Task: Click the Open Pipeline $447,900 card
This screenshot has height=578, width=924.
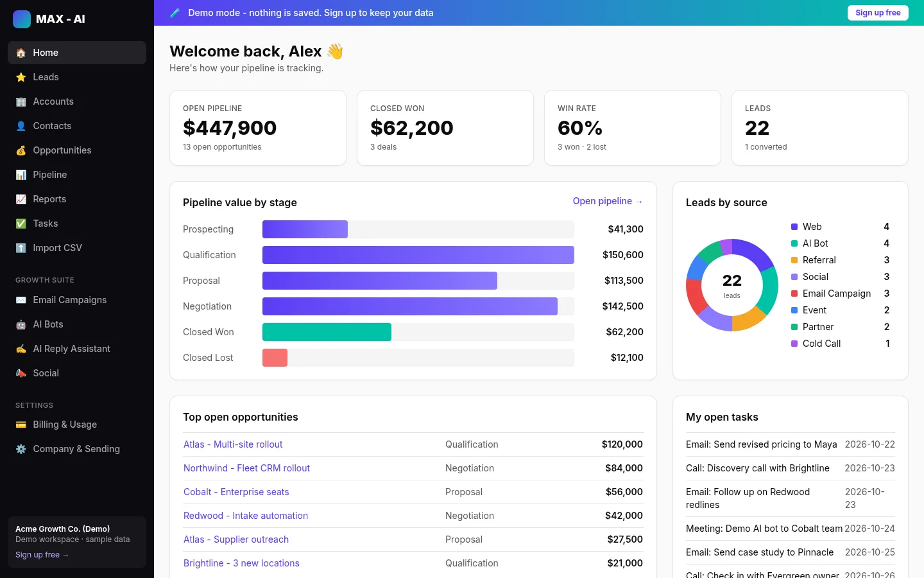Action: tap(258, 128)
